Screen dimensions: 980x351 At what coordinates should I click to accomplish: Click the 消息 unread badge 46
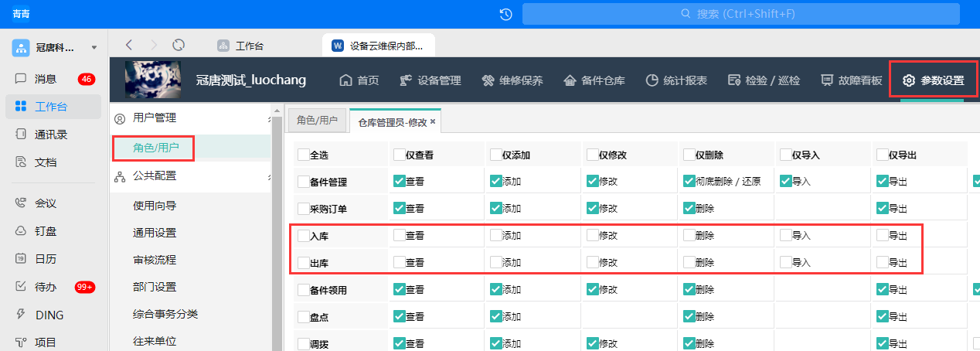pyautogui.click(x=87, y=79)
